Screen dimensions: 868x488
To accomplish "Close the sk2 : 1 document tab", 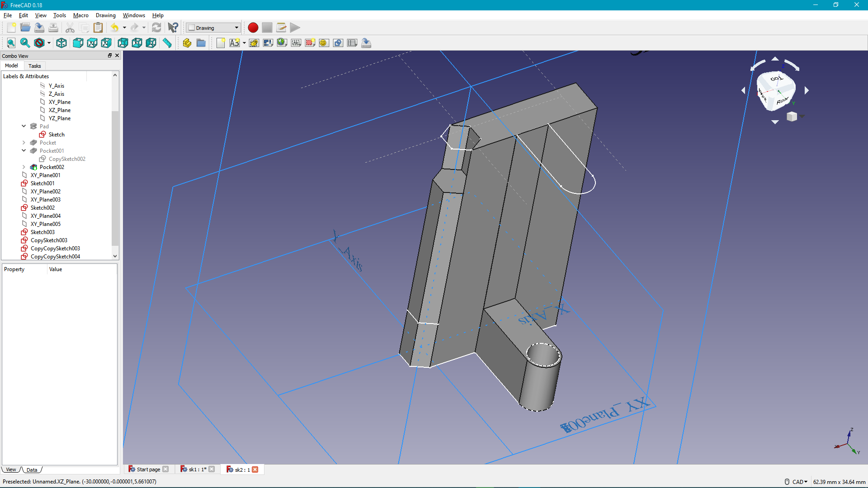I will pyautogui.click(x=255, y=469).
